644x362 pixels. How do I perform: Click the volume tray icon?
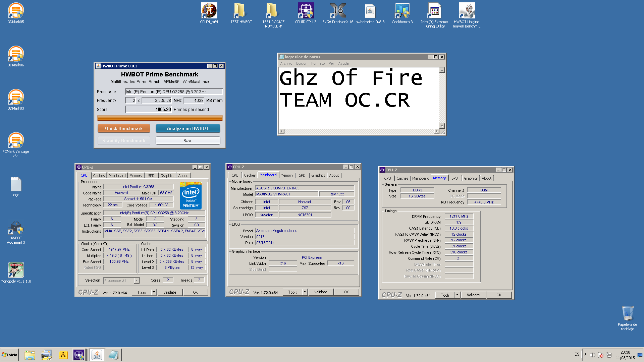point(592,355)
